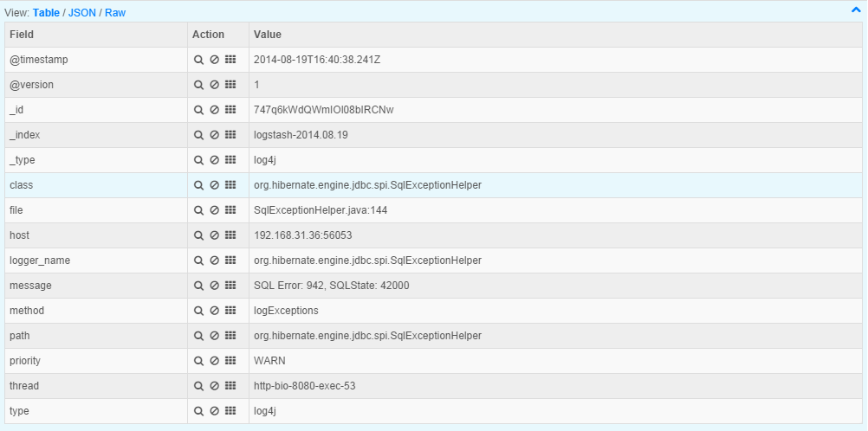Switch to the Raw view
868x431 pixels.
click(115, 12)
